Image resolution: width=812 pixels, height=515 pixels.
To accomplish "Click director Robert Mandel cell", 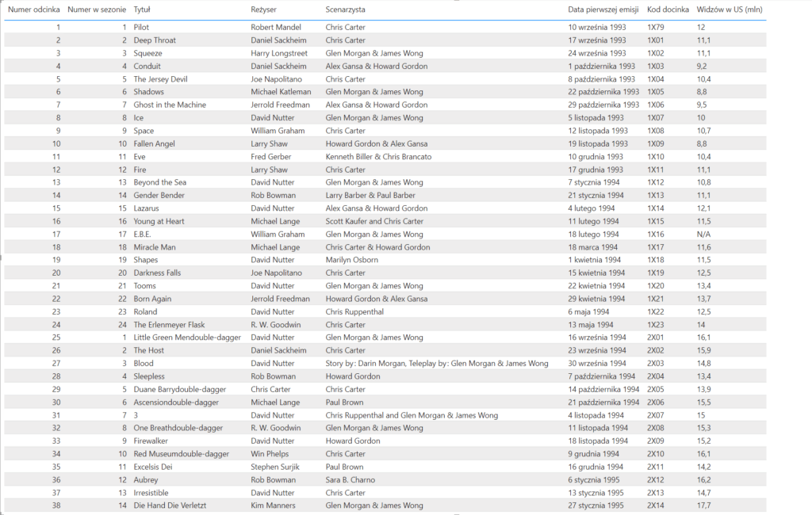I will click(276, 28).
